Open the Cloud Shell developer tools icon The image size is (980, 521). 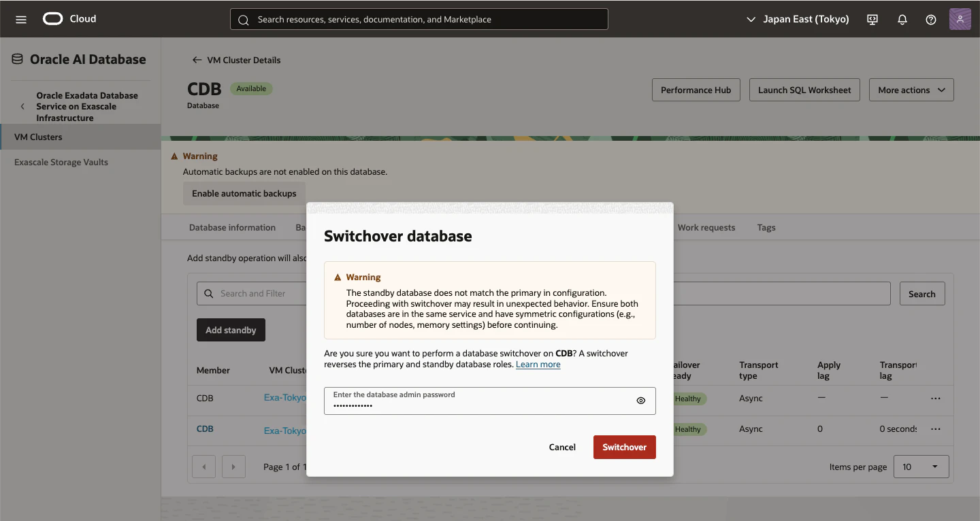pyautogui.click(x=872, y=19)
